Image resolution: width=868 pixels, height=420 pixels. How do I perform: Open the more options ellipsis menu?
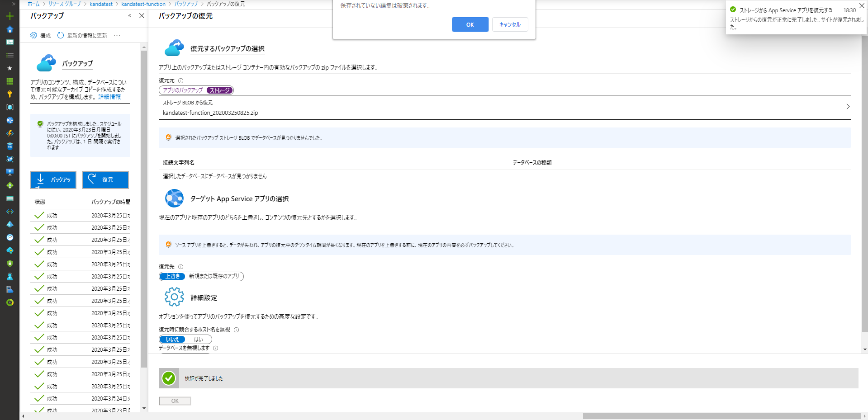coord(117,35)
